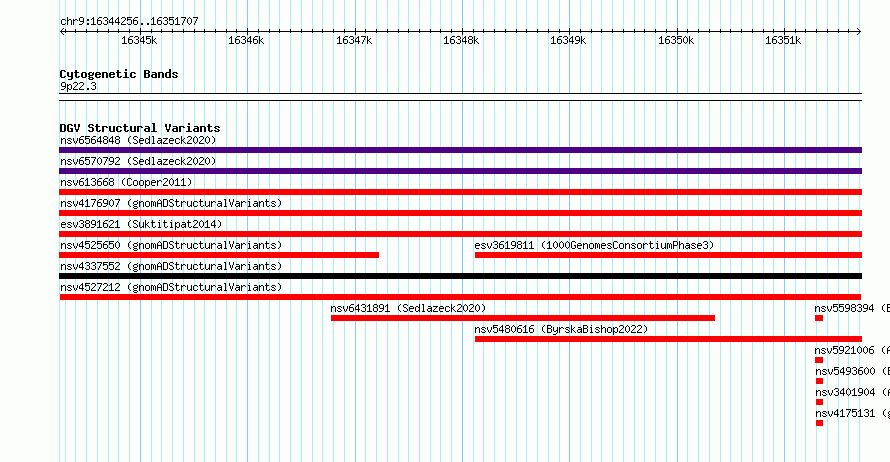
Task: Click esv3619811 (1000GenomesConsortiumPhase3) label
Action: tap(594, 245)
